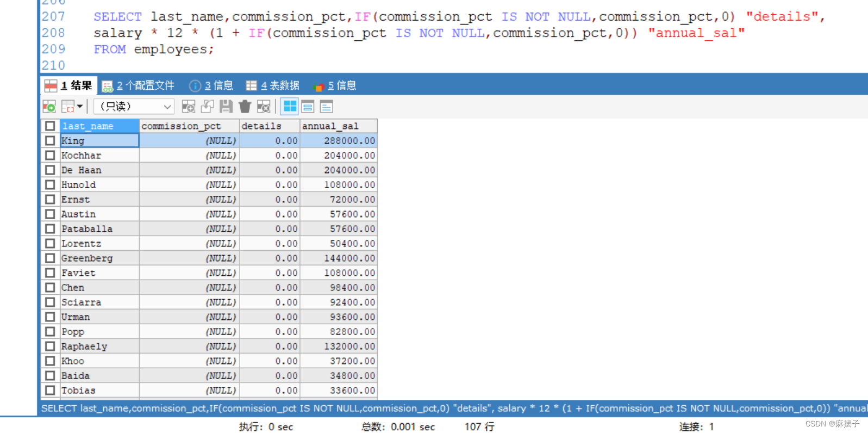Click the details column header
868x433 pixels.
[x=270, y=126]
